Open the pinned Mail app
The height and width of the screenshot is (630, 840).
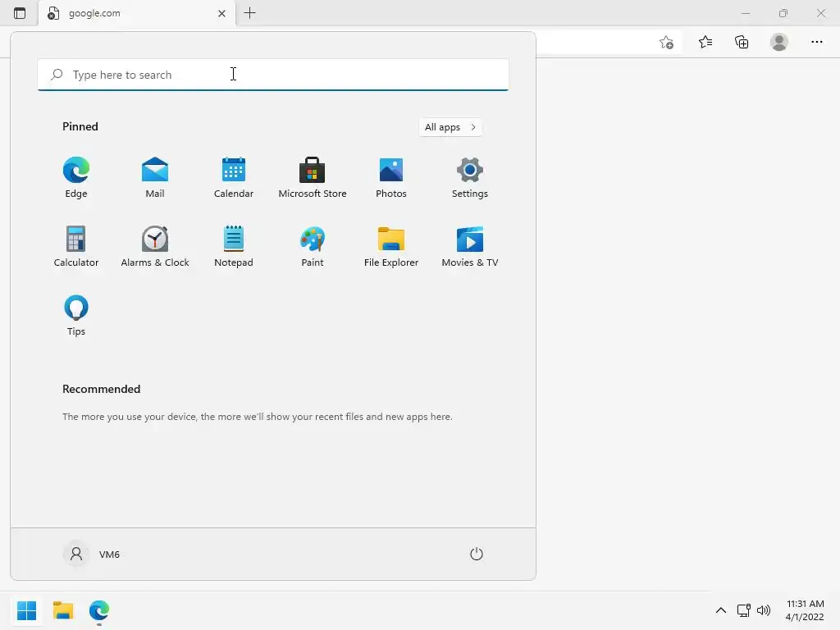[x=155, y=178]
